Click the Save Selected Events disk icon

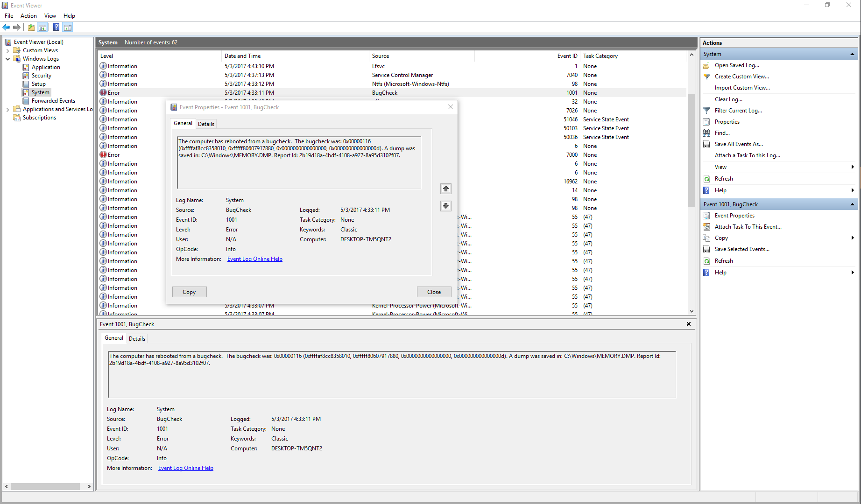[706, 249]
